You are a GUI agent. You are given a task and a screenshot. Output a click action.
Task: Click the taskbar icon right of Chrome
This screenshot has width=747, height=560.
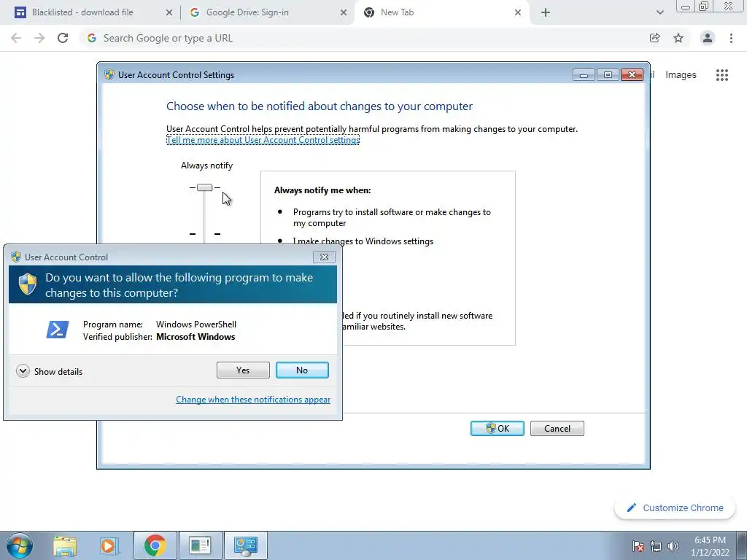point(200,545)
